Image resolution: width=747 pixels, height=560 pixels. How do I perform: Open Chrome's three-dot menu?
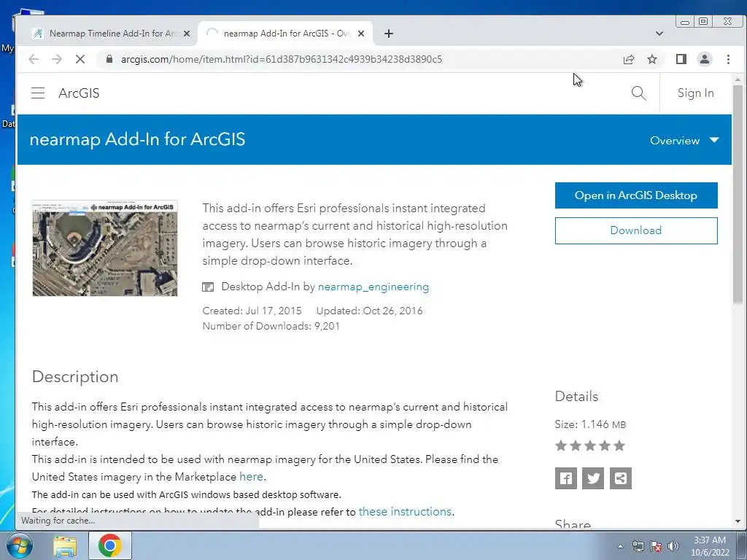pos(728,59)
